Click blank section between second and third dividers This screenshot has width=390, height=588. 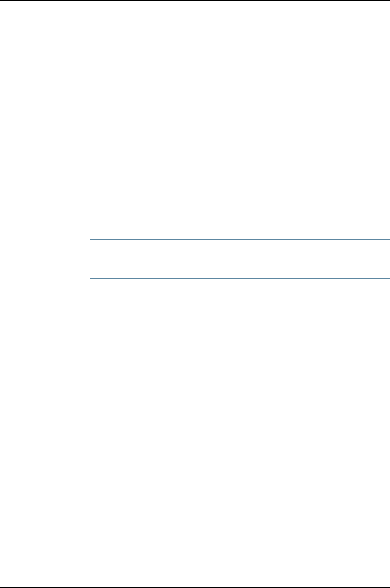click(240, 151)
